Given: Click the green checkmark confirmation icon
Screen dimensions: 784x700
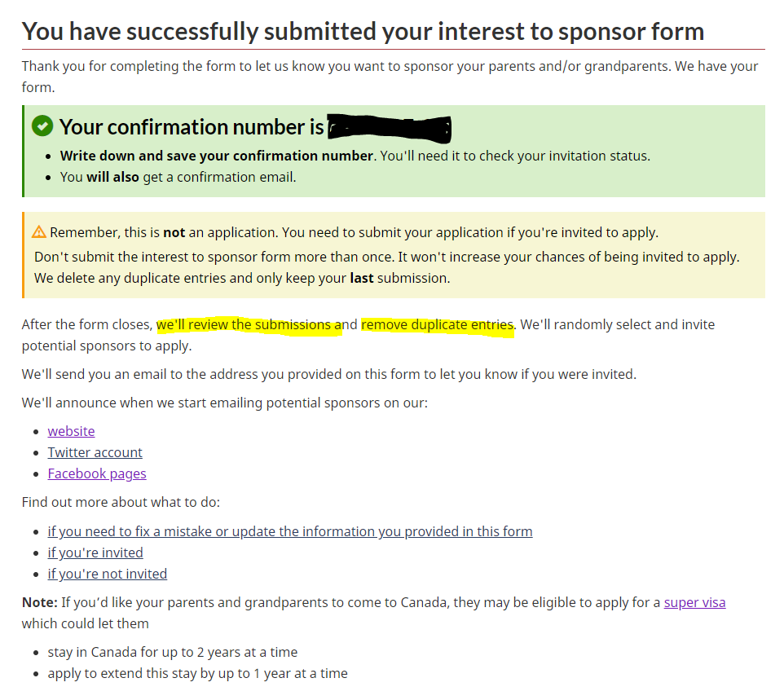Looking at the screenshot, I should (x=42, y=126).
